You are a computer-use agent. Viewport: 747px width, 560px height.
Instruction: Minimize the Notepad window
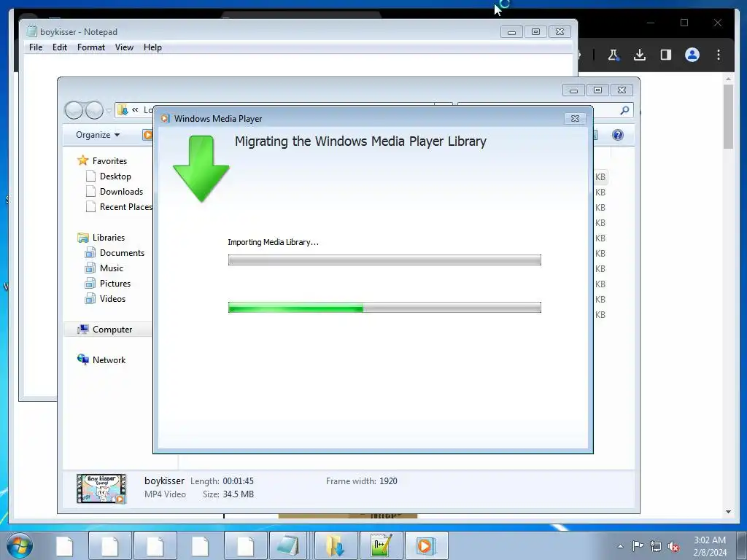tap(511, 32)
